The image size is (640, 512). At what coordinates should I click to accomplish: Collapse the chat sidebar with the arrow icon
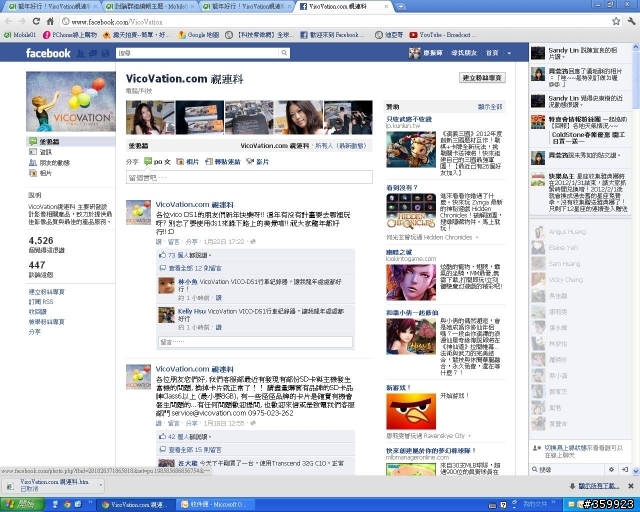click(624, 470)
